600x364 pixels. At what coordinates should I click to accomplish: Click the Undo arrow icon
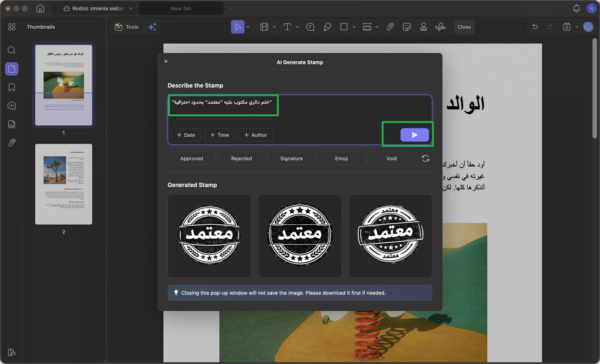pos(535,27)
